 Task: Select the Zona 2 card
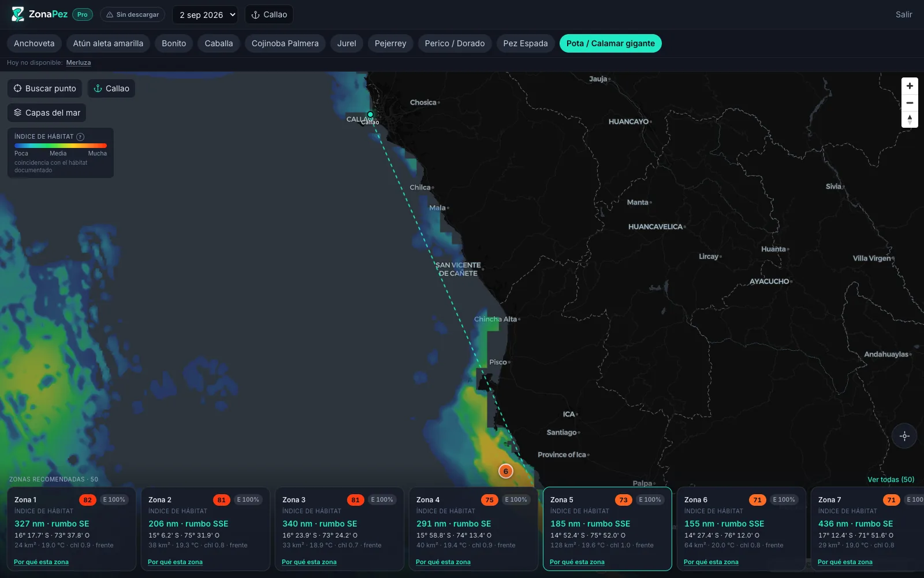(x=206, y=529)
